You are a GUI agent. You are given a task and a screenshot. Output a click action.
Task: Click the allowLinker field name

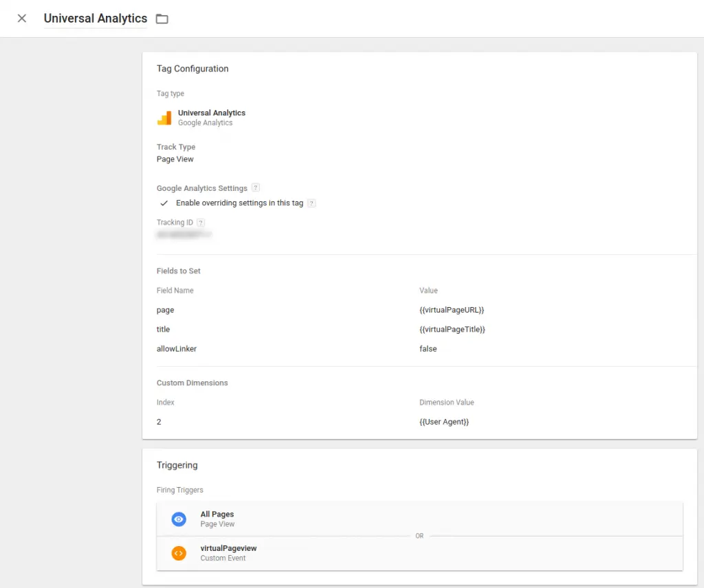(177, 348)
